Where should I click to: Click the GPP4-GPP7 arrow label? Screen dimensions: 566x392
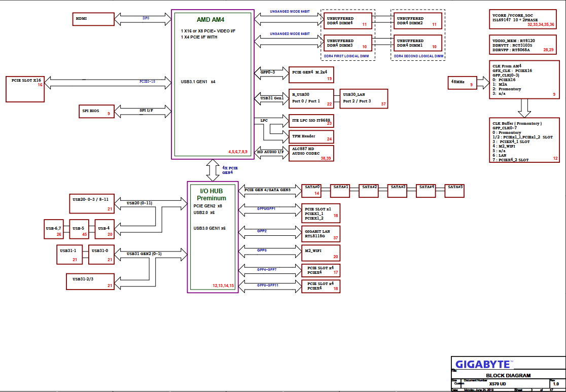pyautogui.click(x=267, y=270)
